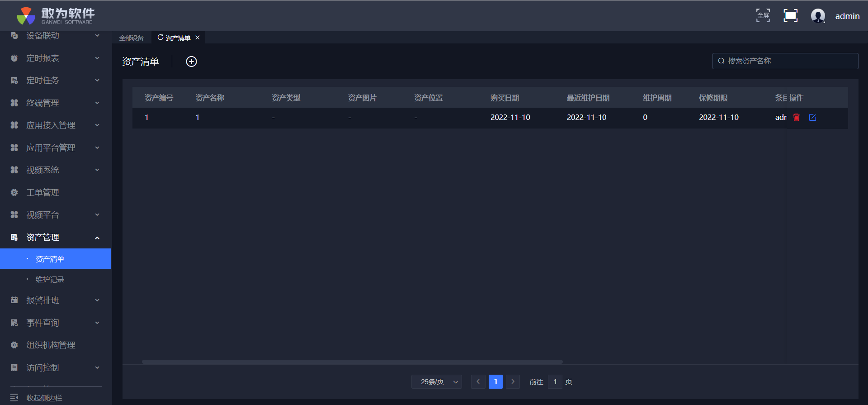Screen dimensions: 868x405
Task: Expand the 视频平台 menu chevron
Action: coord(97,214)
